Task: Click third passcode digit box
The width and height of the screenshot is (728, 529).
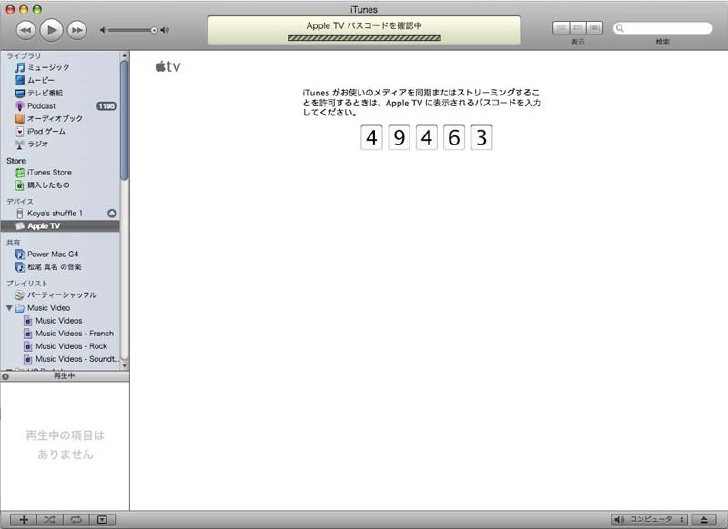Action: 426,137
